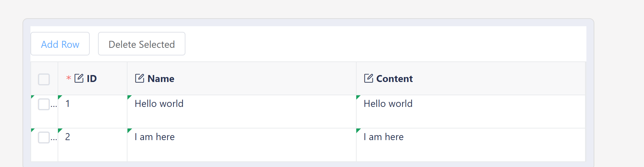Click the Add Row button
644x167 pixels.
60,44
